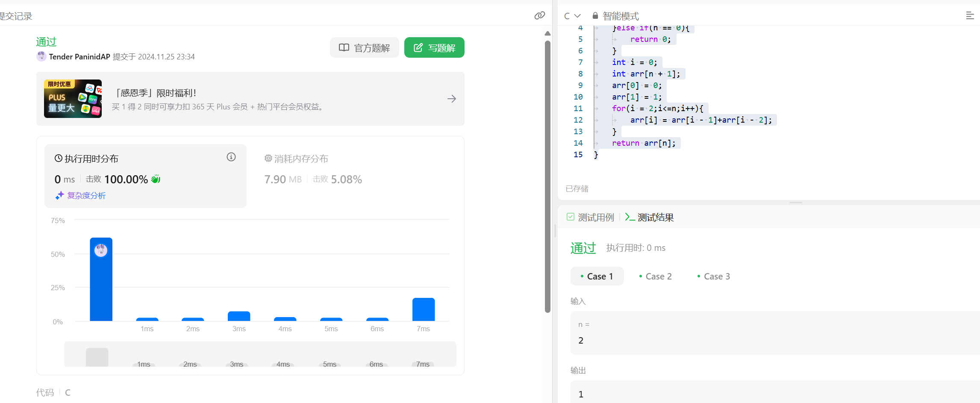Image resolution: width=980 pixels, height=403 pixels.
Task: Select the Case 1 test case
Action: (x=597, y=277)
